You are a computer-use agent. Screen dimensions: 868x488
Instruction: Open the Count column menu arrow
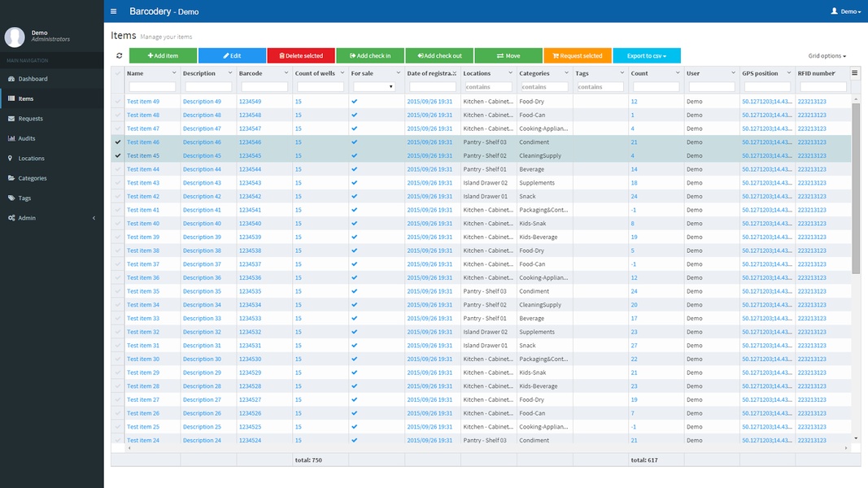coord(678,73)
